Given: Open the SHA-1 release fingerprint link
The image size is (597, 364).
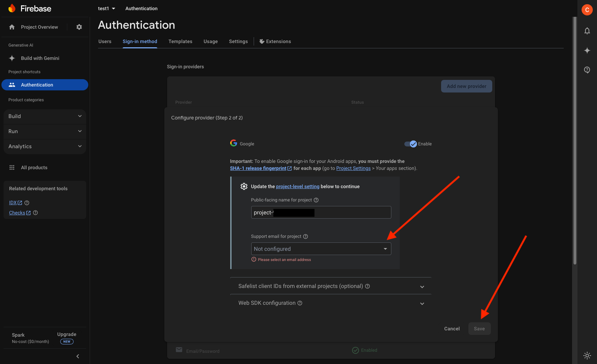Looking at the screenshot, I should point(261,169).
